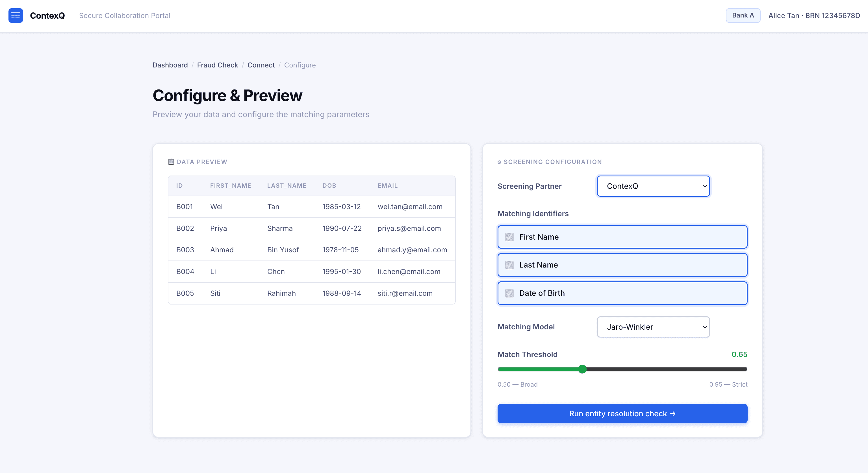Viewport: 868px width, 473px height.
Task: Click the EMAIL column header
Action: tap(387, 185)
